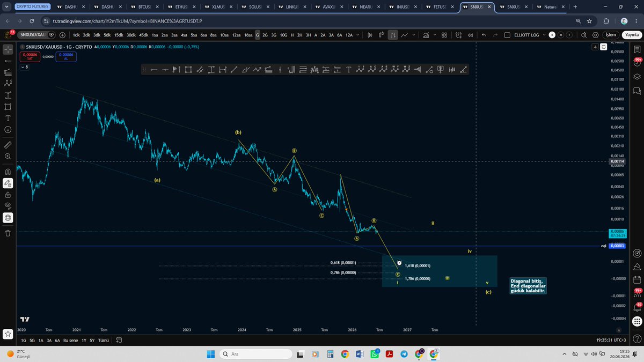
Task: Select the ruler measure tool in left sidebar
Action: 8,145
